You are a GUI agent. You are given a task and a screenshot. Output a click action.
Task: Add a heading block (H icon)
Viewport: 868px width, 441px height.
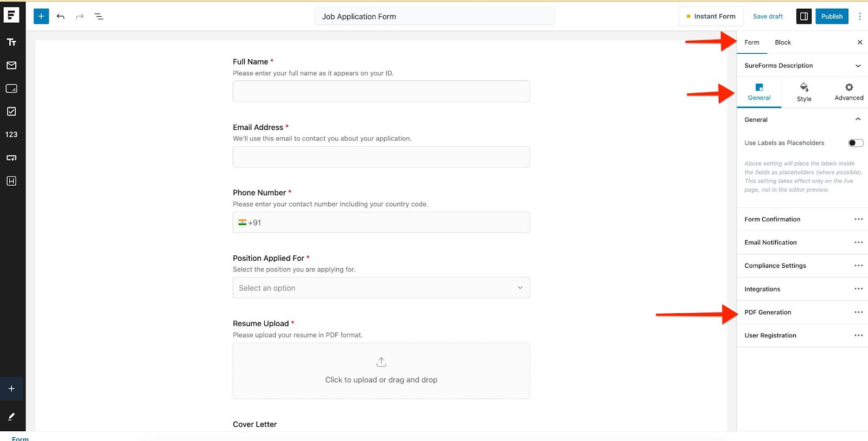(11, 181)
